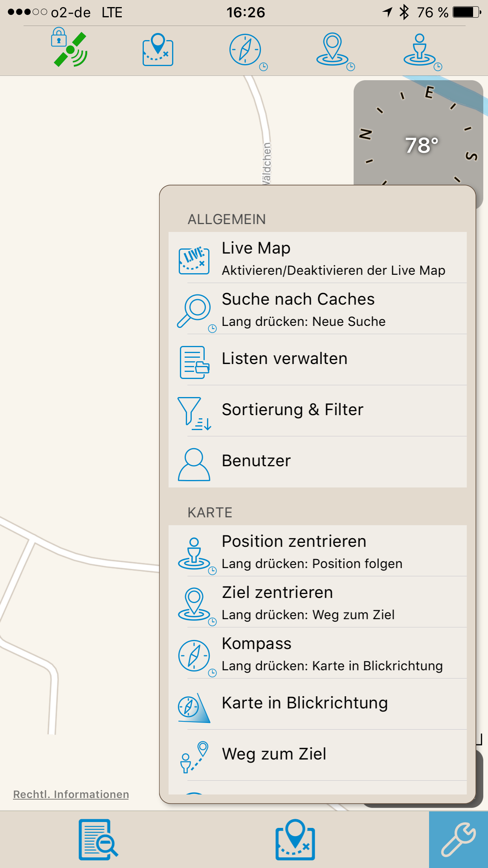Screen dimensions: 488x868
Task: Tap the compass icon in top toolbar
Action: (246, 51)
